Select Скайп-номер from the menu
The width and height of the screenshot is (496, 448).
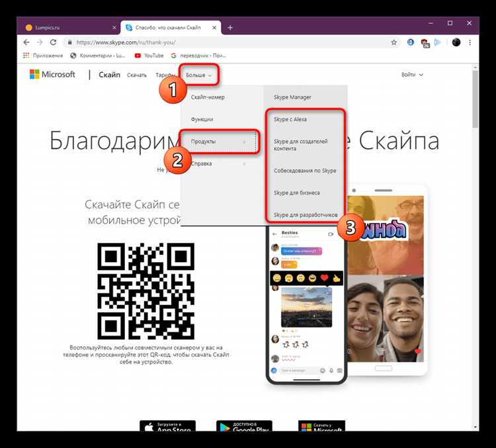pyautogui.click(x=208, y=97)
